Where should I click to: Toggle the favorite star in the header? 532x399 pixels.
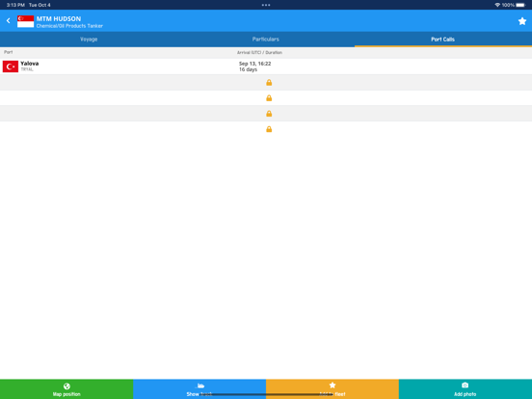click(x=521, y=21)
